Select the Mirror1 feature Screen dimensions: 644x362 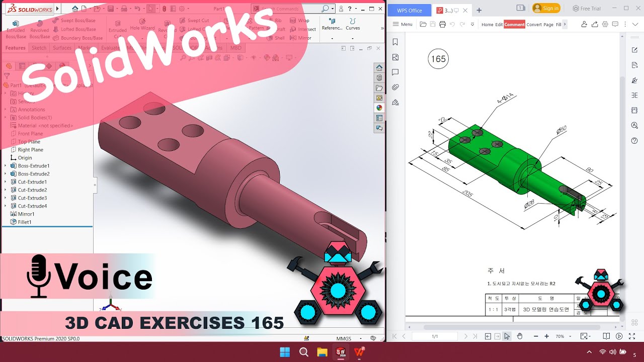(x=22, y=214)
